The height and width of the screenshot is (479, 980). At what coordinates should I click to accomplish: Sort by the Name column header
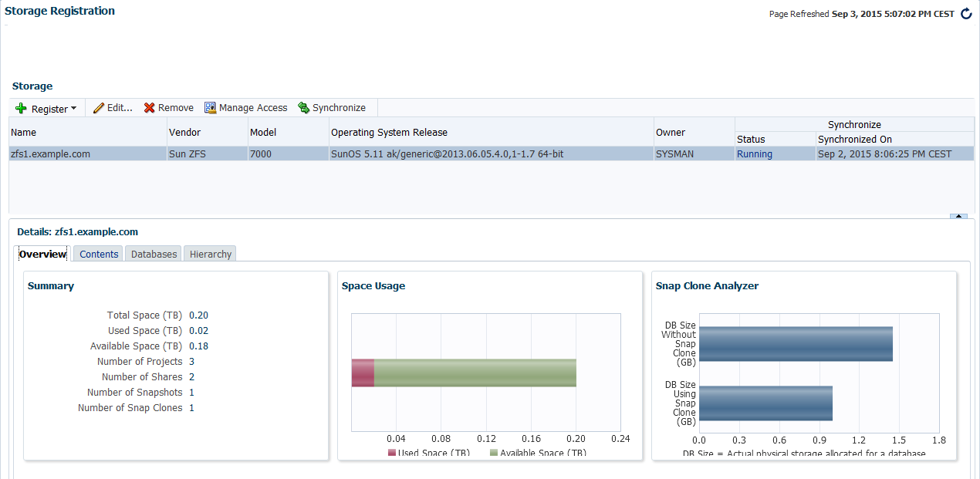tap(24, 132)
